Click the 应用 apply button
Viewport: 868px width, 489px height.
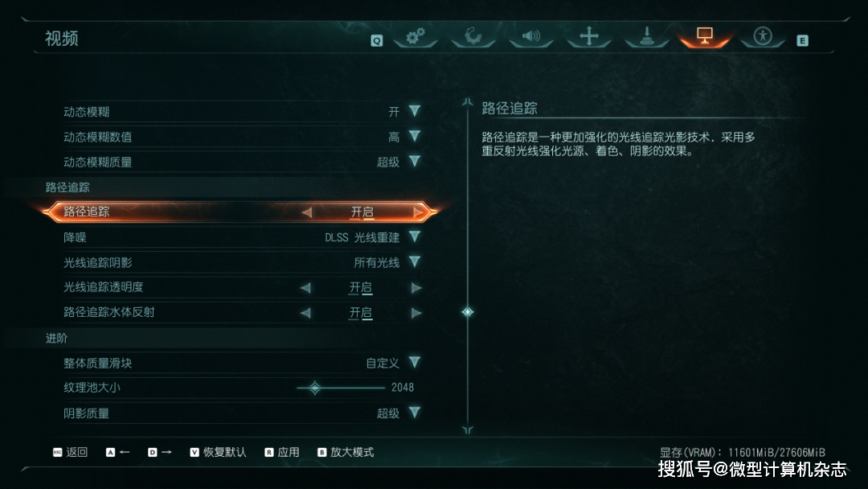point(282,453)
